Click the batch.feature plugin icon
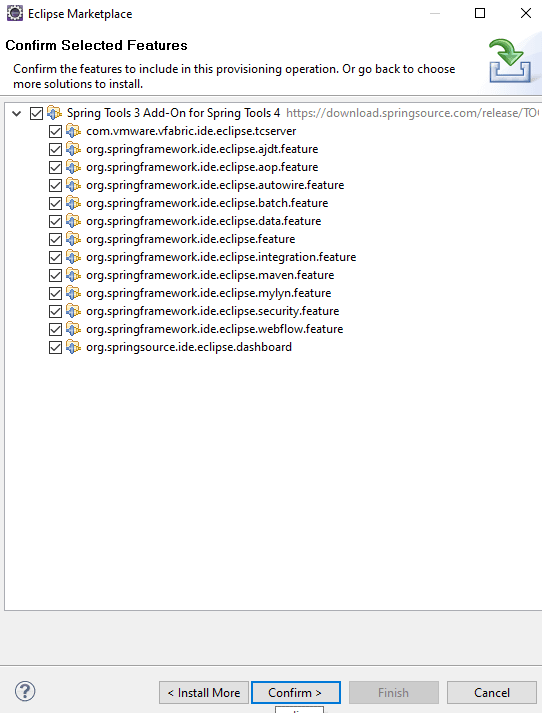542x713 pixels. [73, 203]
